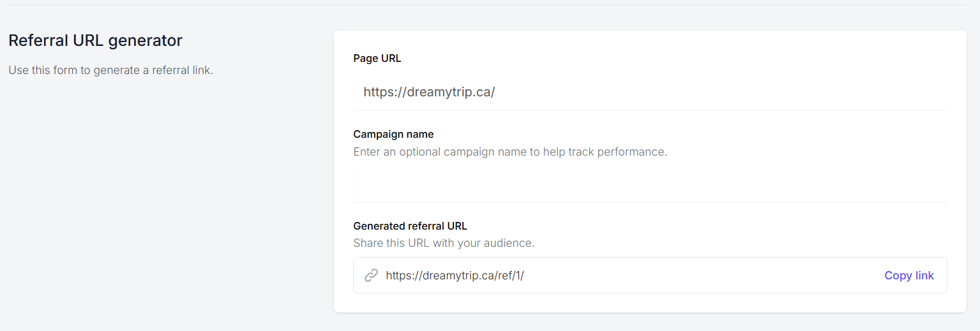The height and width of the screenshot is (331, 980).
Task: Click the Campaign name label
Action: [393, 134]
